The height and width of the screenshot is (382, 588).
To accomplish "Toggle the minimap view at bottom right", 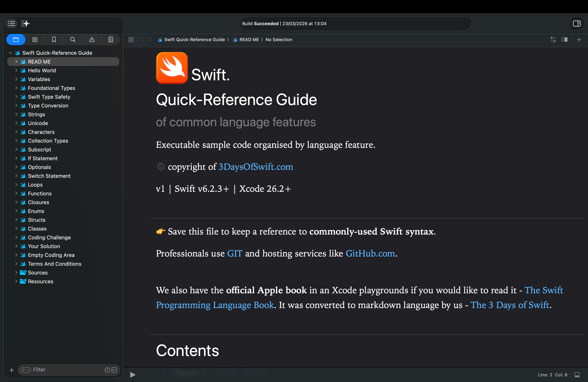I will [x=578, y=375].
